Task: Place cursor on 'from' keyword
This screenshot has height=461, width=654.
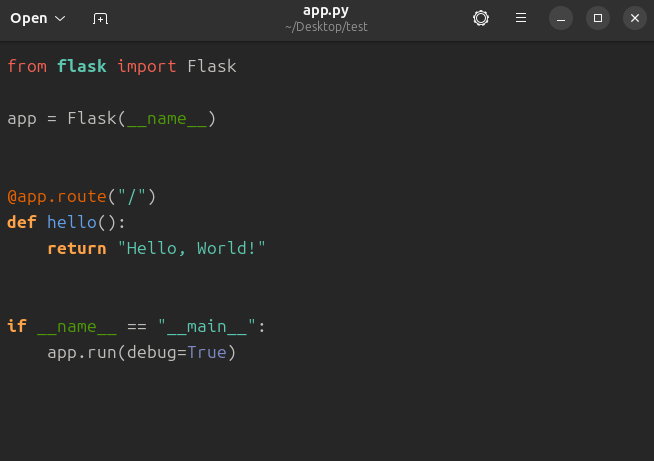Action: [x=27, y=66]
